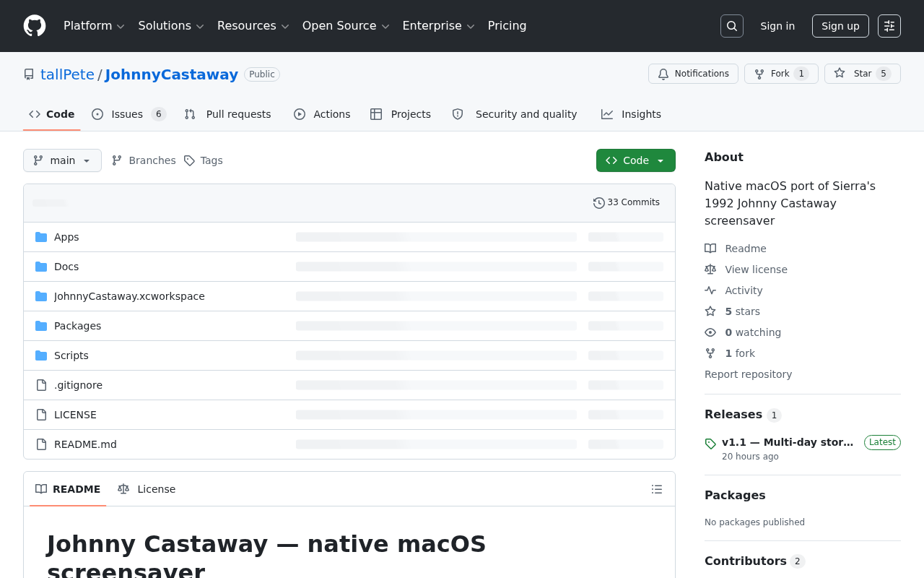The height and width of the screenshot is (578, 924).
Task: Open the main branch selector dropdown
Action: 62,160
